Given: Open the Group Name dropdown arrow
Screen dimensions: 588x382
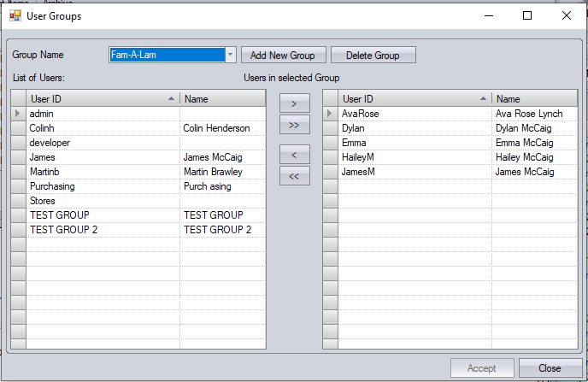Looking at the screenshot, I should 230,55.
